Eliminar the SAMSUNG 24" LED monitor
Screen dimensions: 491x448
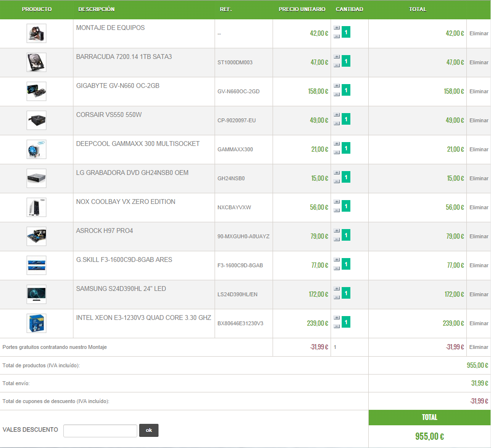479,295
